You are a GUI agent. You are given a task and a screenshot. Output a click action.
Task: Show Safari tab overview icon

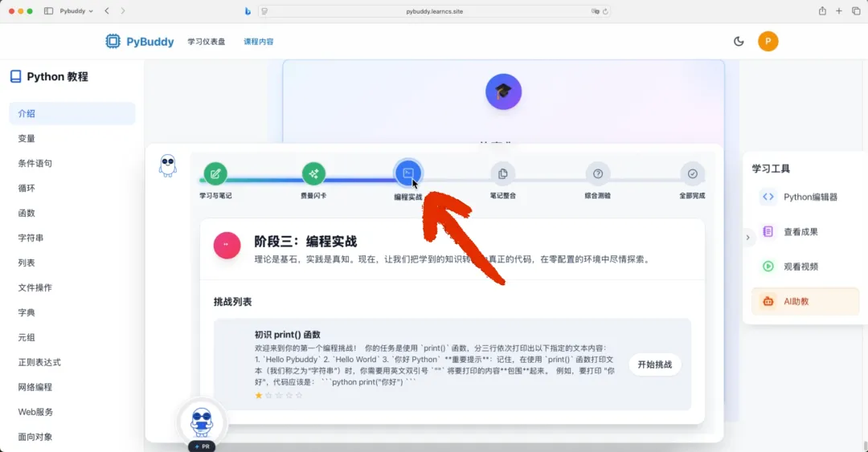(857, 11)
